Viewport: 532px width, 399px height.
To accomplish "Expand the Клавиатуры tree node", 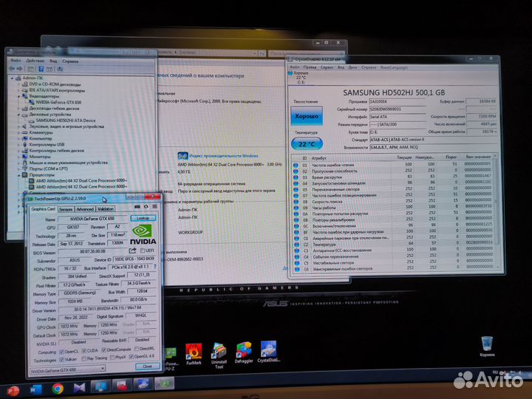I will tap(18, 133).
